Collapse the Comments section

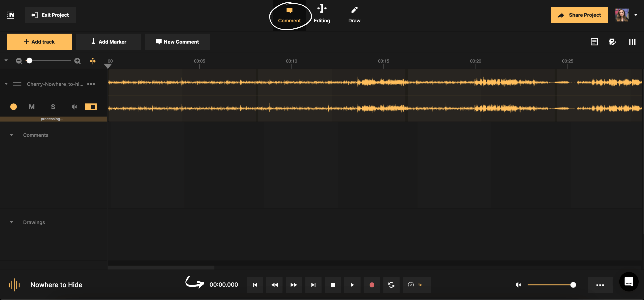(x=11, y=135)
